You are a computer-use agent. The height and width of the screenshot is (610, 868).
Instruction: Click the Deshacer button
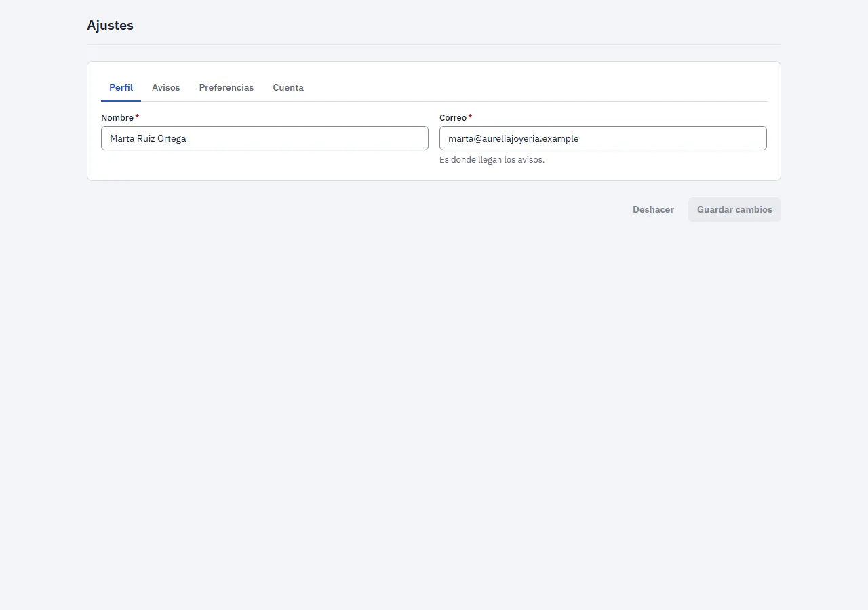pyautogui.click(x=653, y=209)
